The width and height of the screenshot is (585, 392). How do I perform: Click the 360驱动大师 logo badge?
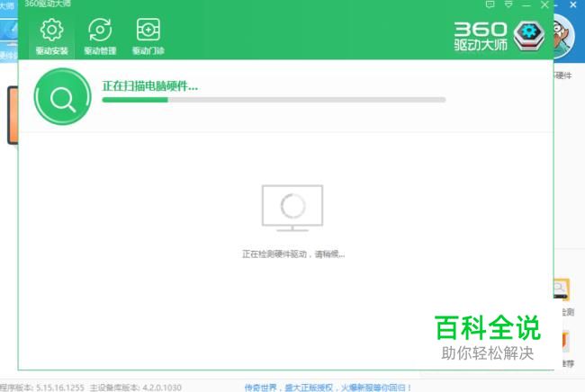click(x=528, y=36)
